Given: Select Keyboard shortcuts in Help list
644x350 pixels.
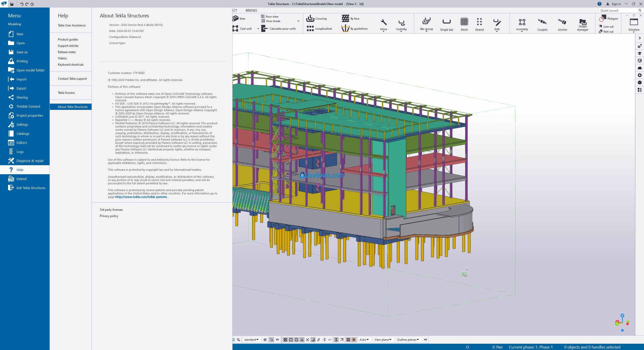Looking at the screenshot, I should coord(71,65).
